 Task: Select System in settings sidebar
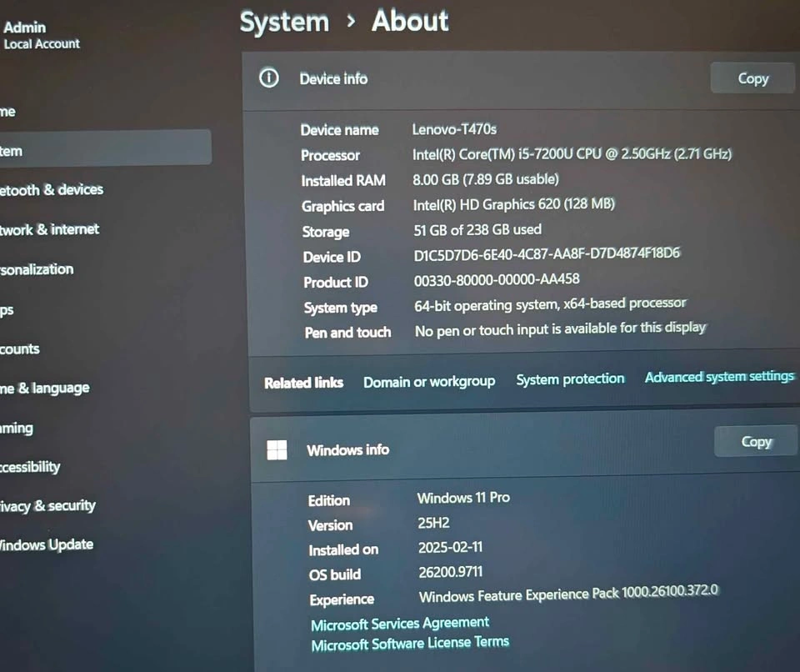[105, 148]
